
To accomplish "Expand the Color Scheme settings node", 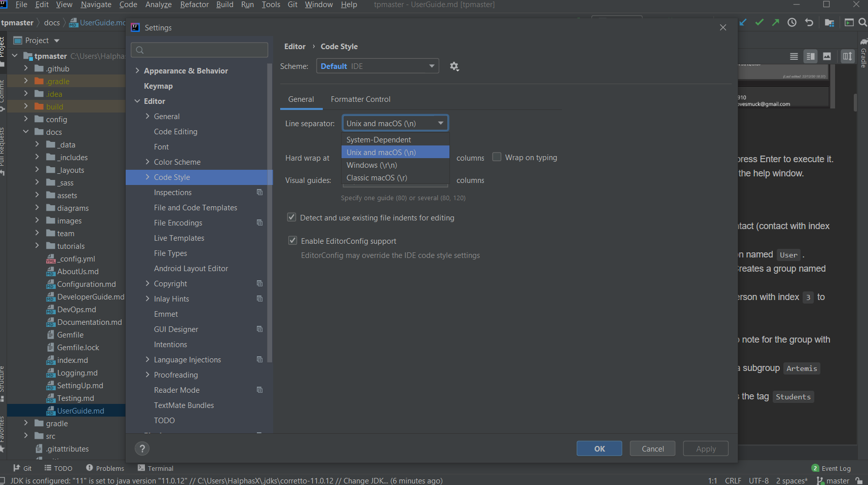I will click(147, 162).
